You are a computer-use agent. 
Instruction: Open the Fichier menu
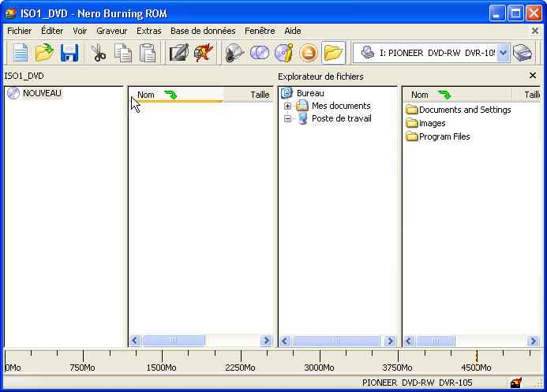pyautogui.click(x=19, y=31)
